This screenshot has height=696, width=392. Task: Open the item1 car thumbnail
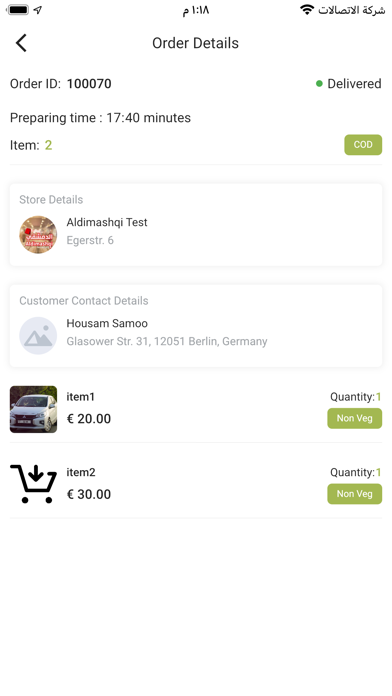pyautogui.click(x=33, y=409)
